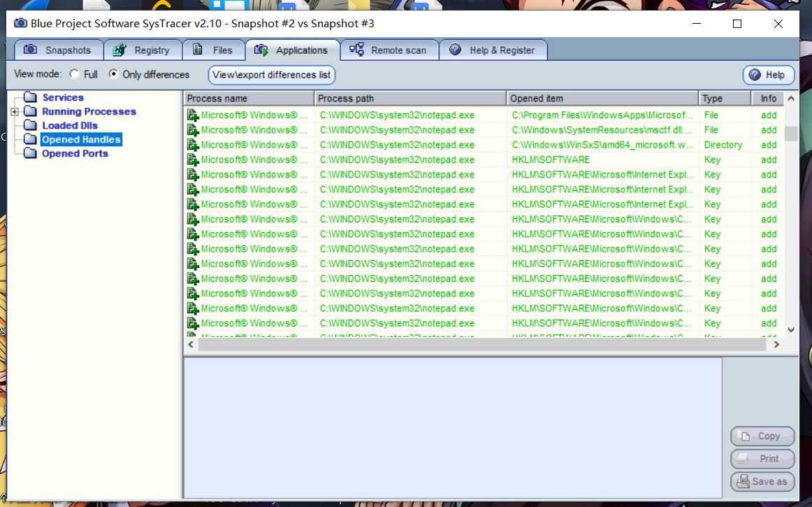Click the vertical scrollbar thumb
The width and height of the screenshot is (812, 507).
click(791, 134)
